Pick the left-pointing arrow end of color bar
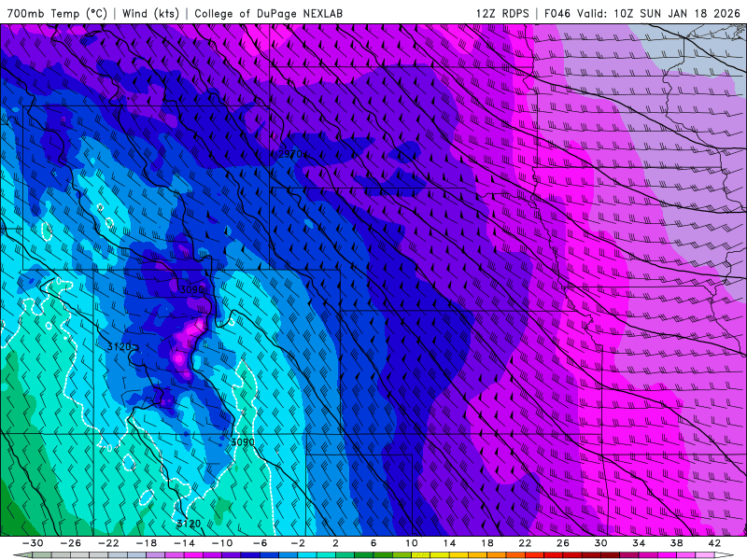747x560 pixels. [x=22, y=555]
